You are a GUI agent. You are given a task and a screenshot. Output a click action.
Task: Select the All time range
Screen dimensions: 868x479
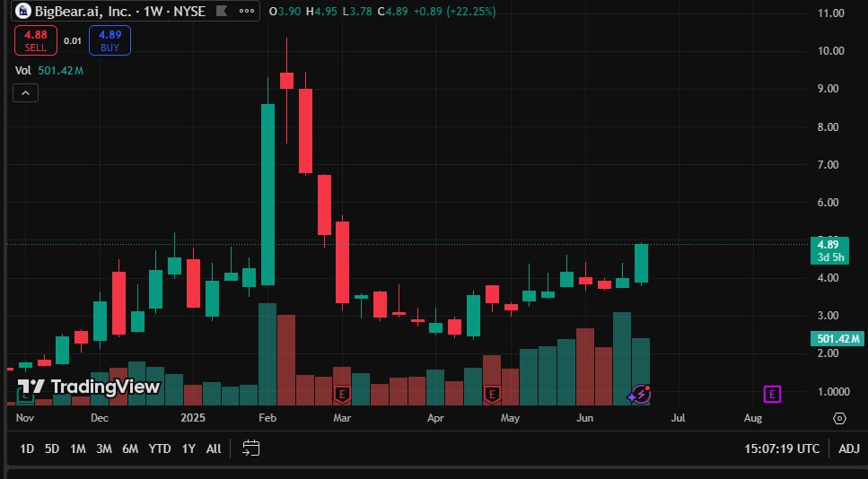tap(214, 449)
